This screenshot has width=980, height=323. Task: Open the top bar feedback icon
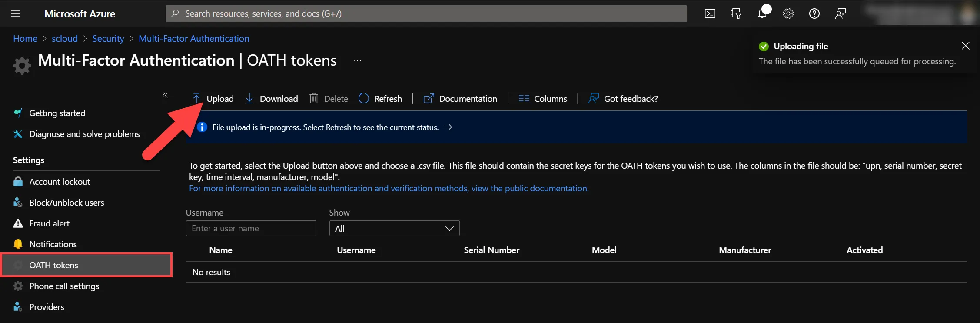tap(840, 13)
